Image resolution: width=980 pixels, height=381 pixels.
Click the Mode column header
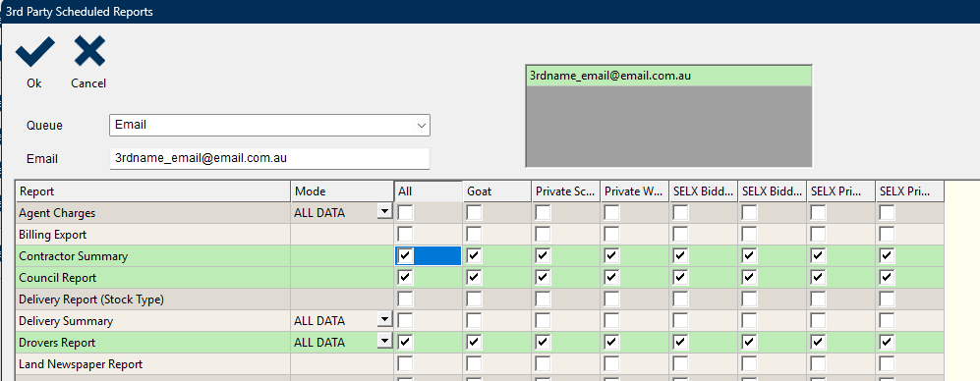pyautogui.click(x=342, y=191)
